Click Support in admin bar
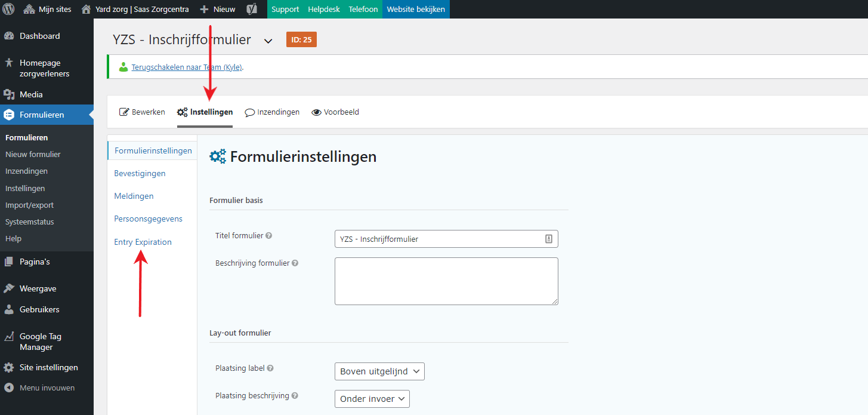Image resolution: width=868 pixels, height=415 pixels. [x=285, y=9]
